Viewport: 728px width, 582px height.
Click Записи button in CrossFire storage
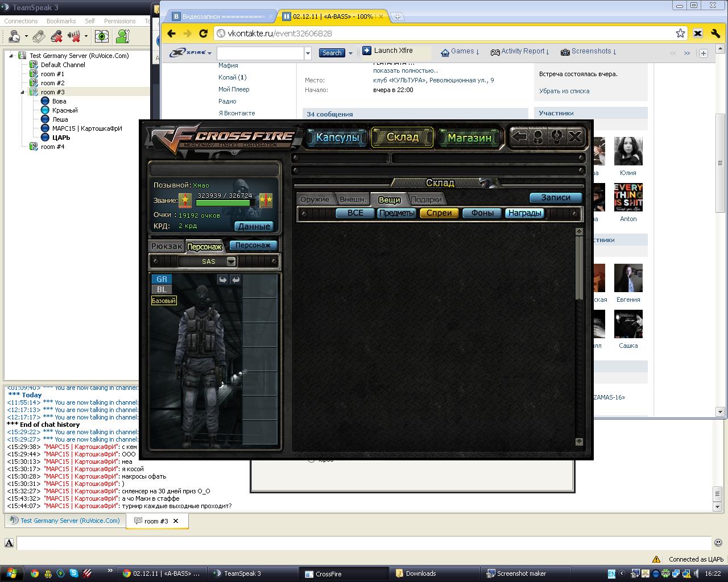(x=556, y=197)
